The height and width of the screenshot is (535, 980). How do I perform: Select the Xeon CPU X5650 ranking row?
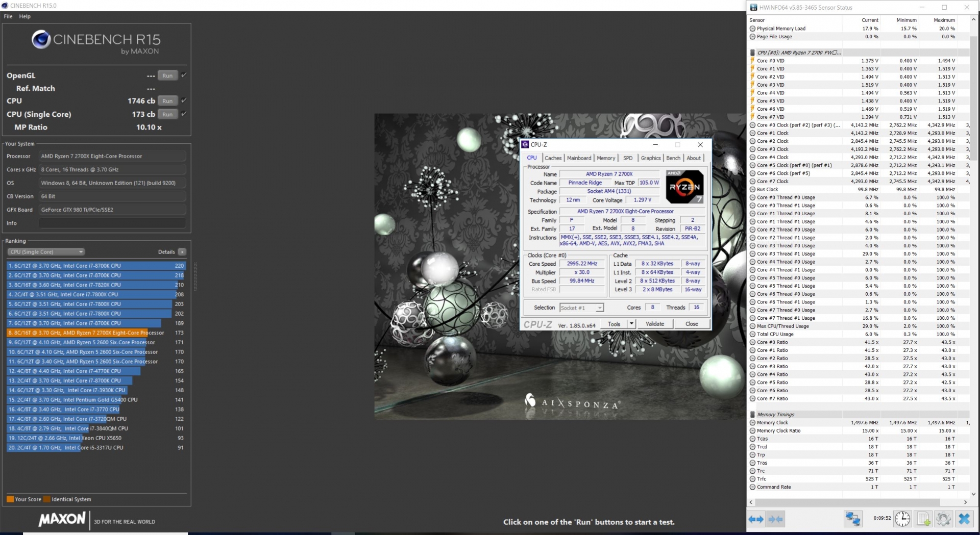(x=96, y=438)
